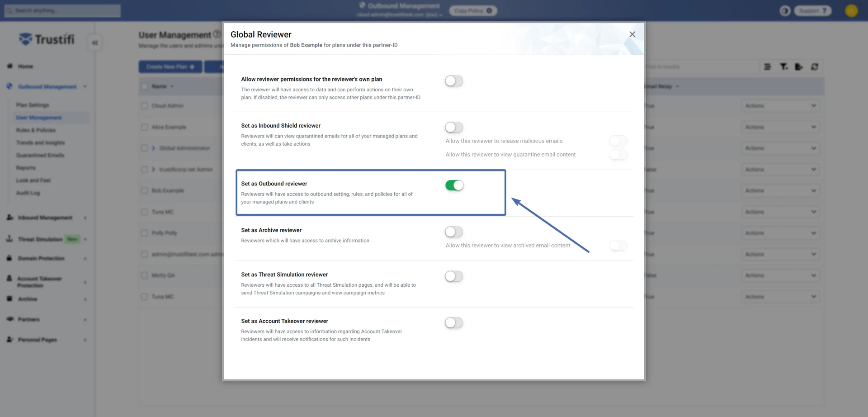Image resolution: width=868 pixels, height=417 pixels.
Task: Toggle the dark mode contrast icon
Action: click(x=785, y=11)
